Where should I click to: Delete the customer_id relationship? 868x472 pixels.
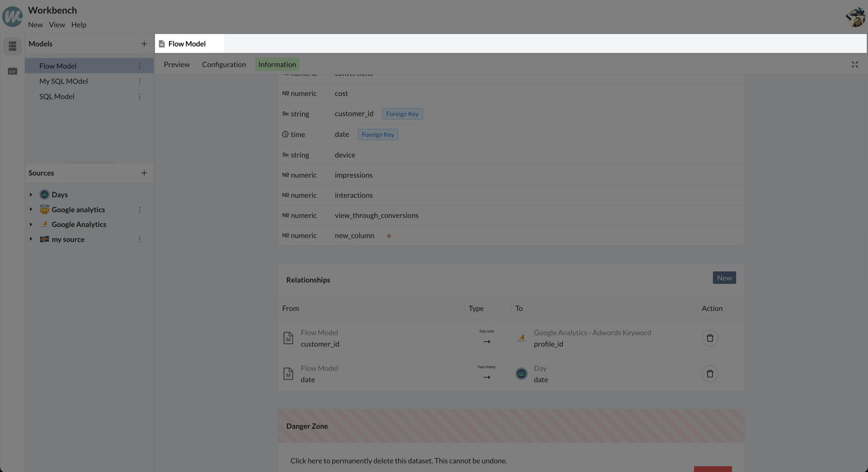(709, 338)
